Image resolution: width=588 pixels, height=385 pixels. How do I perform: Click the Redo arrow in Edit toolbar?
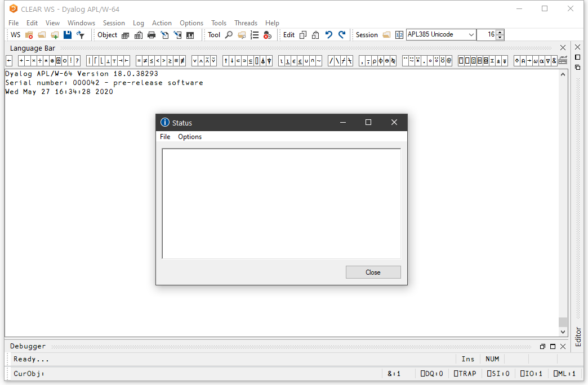pyautogui.click(x=342, y=35)
